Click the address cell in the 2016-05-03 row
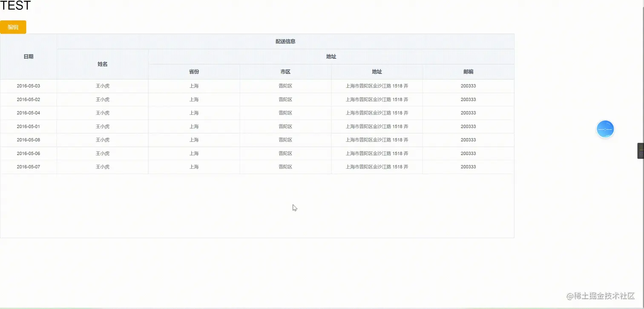This screenshot has width=644, height=309. (x=377, y=86)
